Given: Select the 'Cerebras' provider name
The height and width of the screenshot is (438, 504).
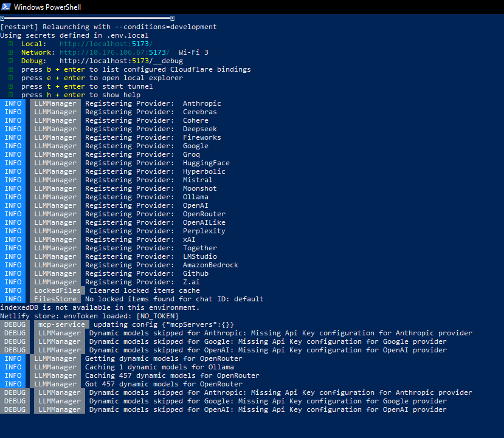Looking at the screenshot, I should coord(200,112).
